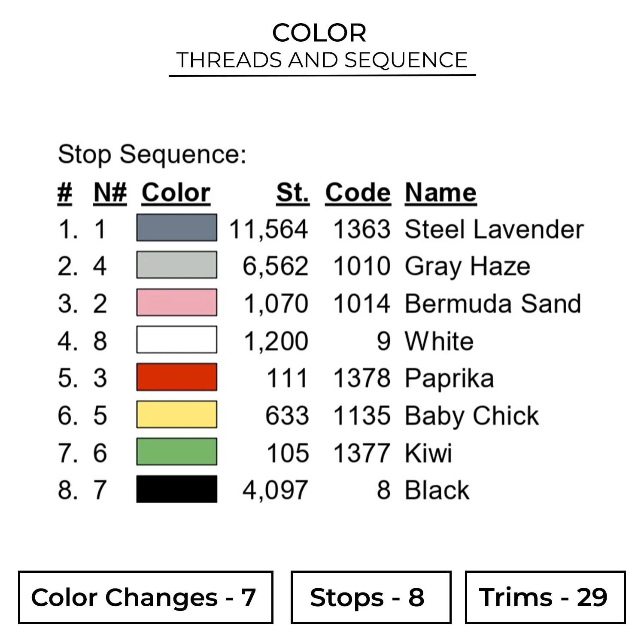Select the Gray Haze color swatch

(x=176, y=265)
